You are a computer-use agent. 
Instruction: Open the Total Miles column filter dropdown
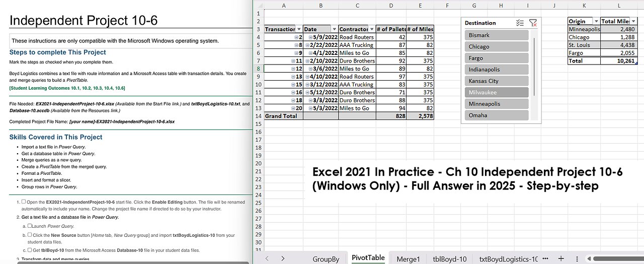[x=633, y=21]
